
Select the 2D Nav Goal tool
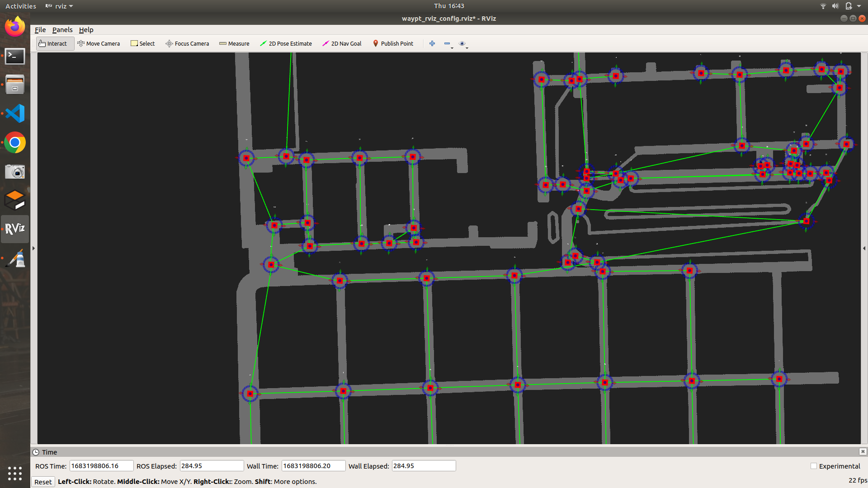pyautogui.click(x=342, y=43)
